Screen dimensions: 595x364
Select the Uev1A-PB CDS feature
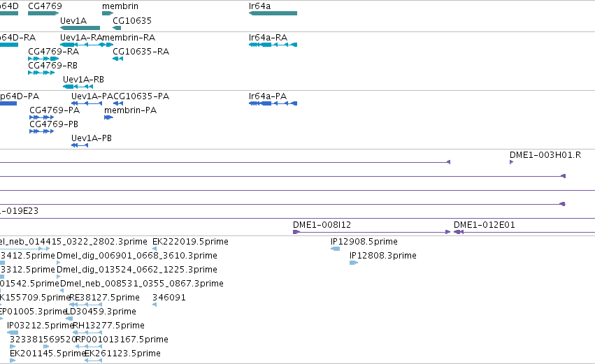coord(80,145)
